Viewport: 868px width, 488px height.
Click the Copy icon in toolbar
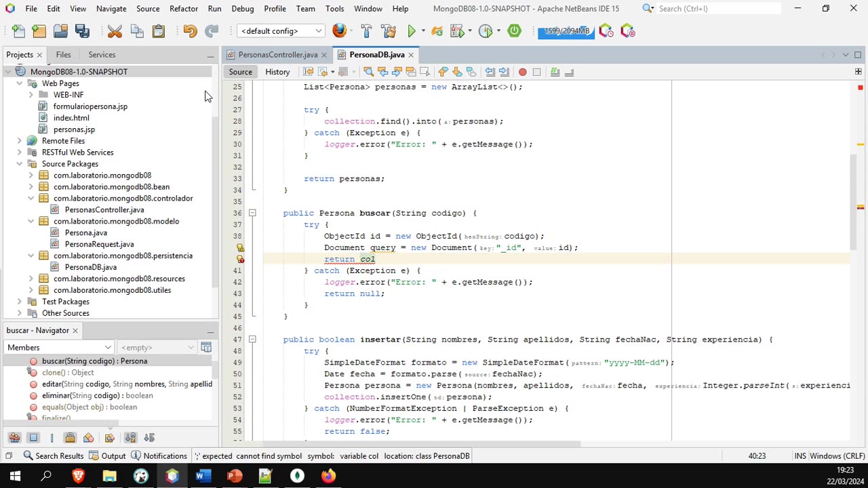pyautogui.click(x=137, y=31)
